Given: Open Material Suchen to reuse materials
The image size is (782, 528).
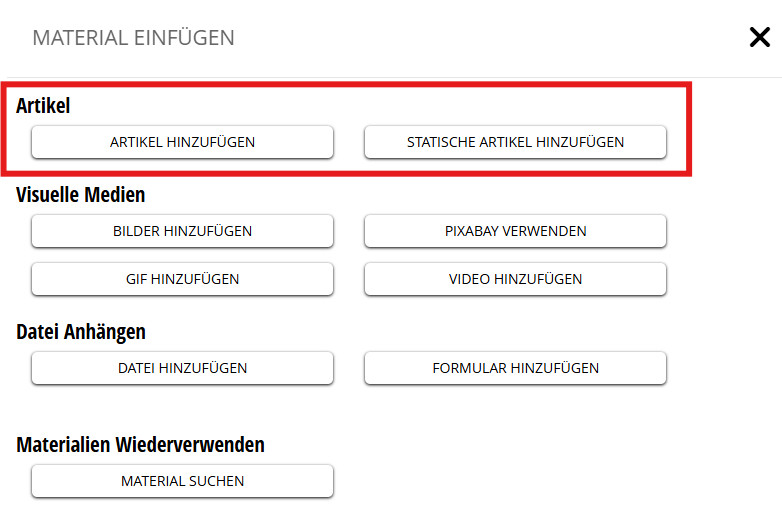Looking at the screenshot, I should [x=182, y=481].
